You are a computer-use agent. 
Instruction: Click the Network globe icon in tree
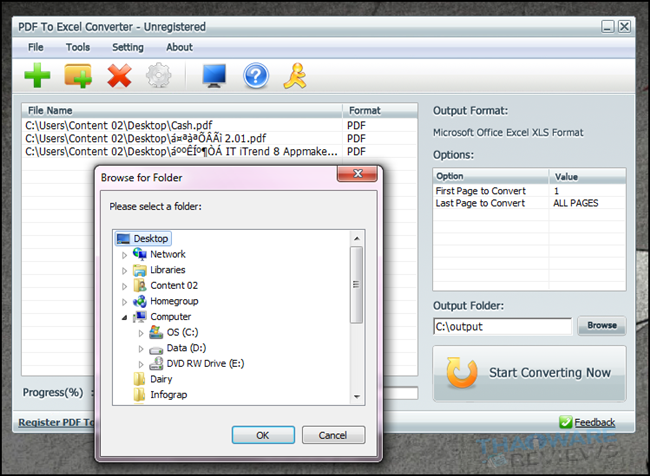pyautogui.click(x=139, y=254)
